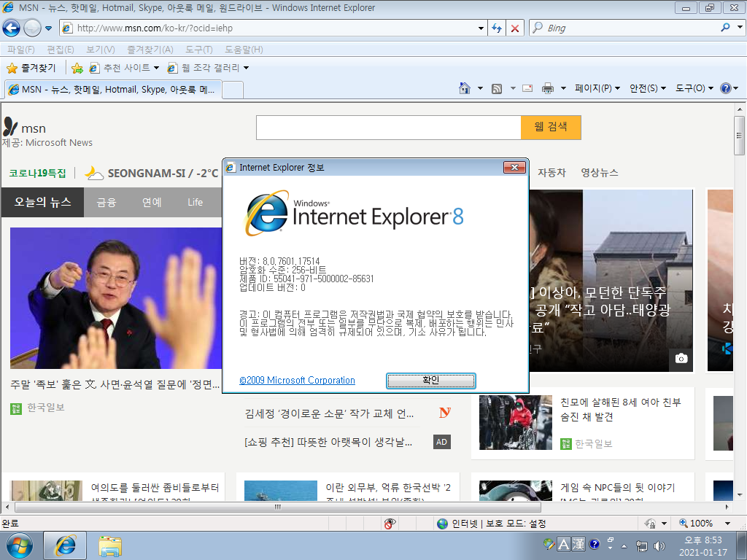
Task: Open the 보기(V) menu
Action: coord(101,50)
